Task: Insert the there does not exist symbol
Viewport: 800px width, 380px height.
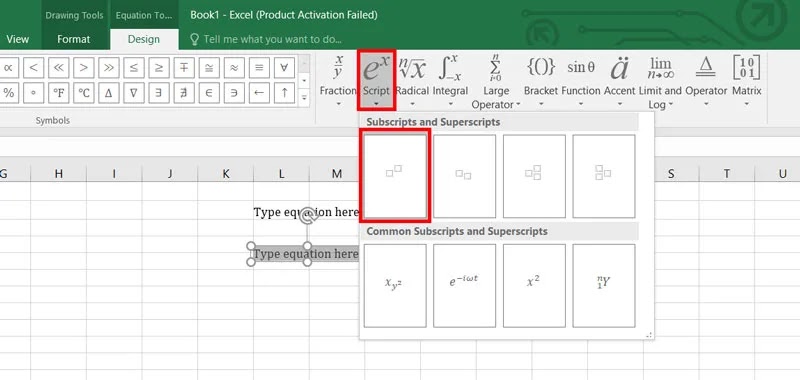Action: click(x=184, y=93)
